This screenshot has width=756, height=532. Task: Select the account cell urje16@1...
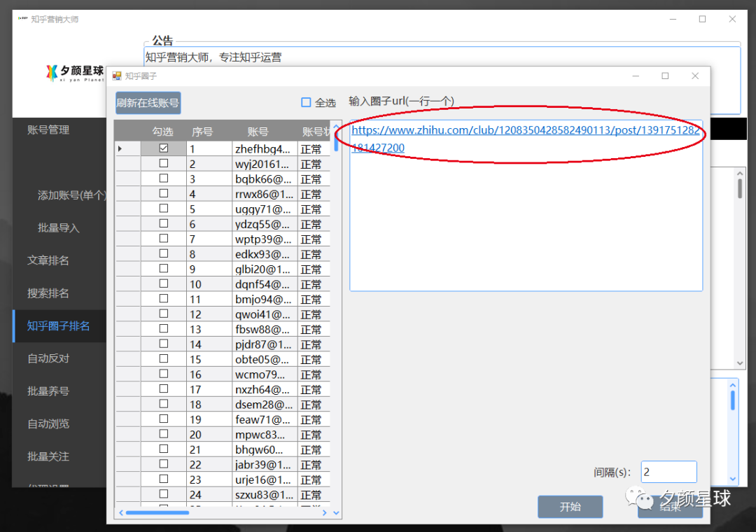coord(264,479)
